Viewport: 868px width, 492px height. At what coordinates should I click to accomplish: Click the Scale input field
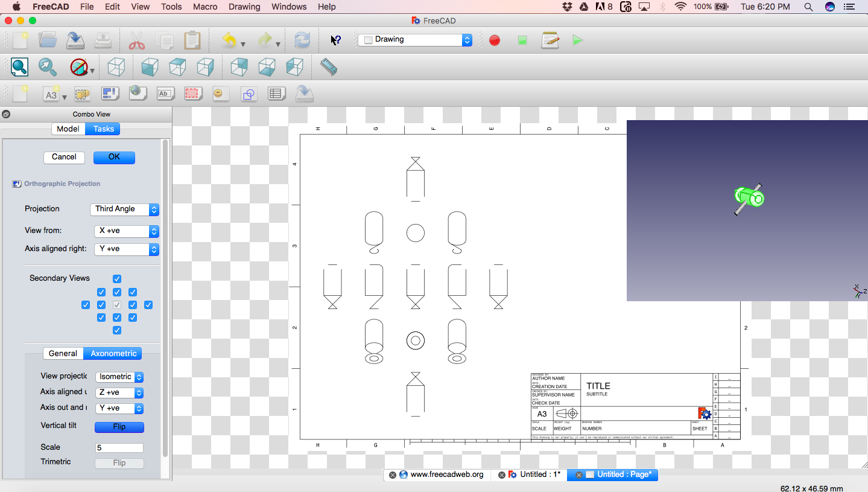click(x=119, y=448)
